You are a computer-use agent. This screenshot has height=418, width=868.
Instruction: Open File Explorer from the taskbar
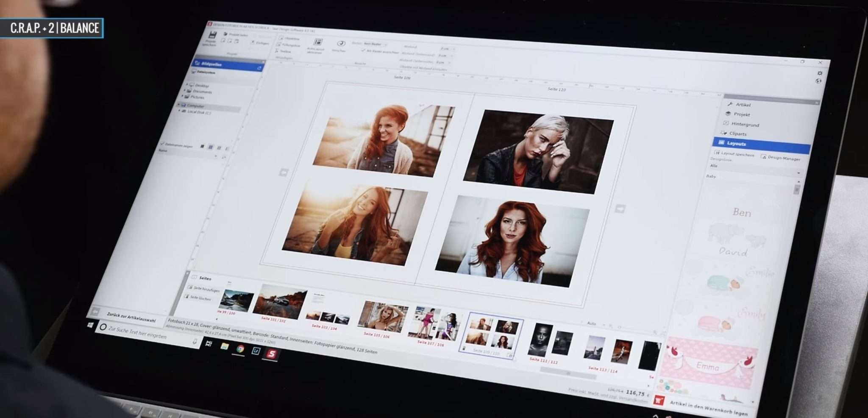[x=225, y=346]
